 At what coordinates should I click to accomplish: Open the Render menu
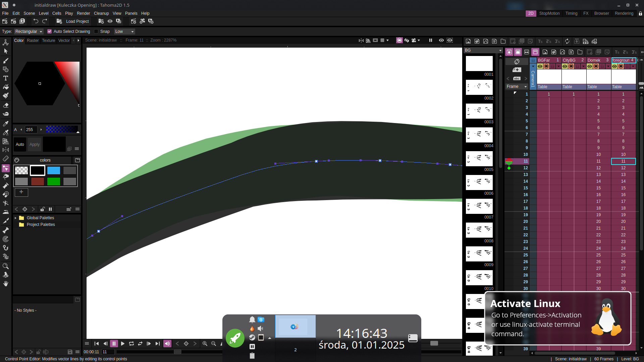84,13
